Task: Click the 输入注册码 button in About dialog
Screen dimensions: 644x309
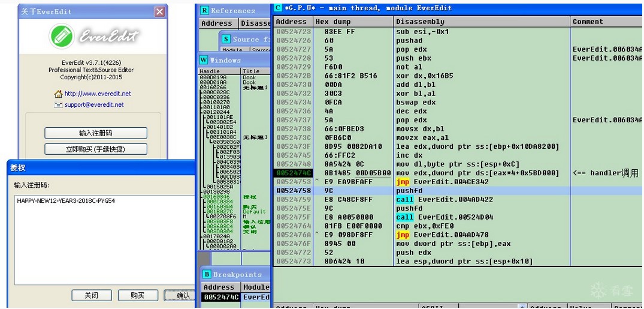Action: pyautogui.click(x=96, y=133)
